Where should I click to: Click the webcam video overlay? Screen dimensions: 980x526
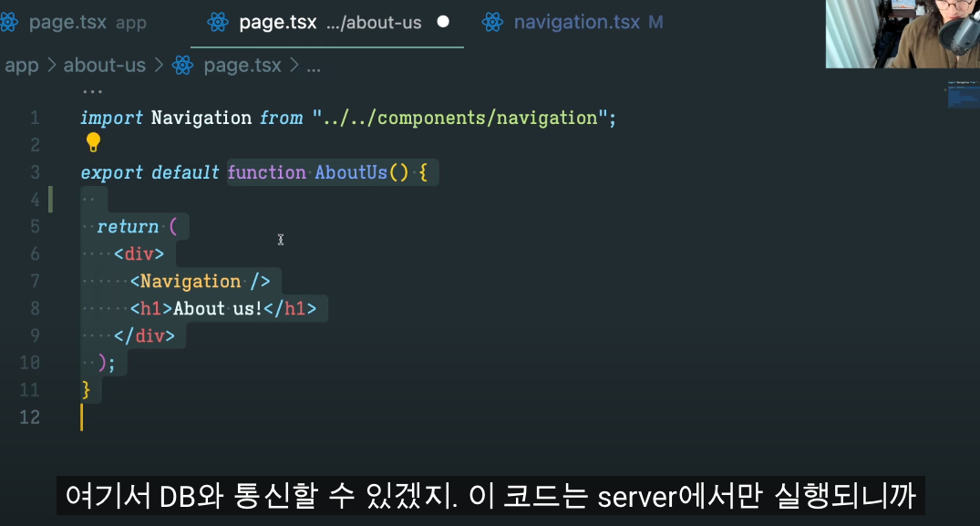click(x=903, y=34)
